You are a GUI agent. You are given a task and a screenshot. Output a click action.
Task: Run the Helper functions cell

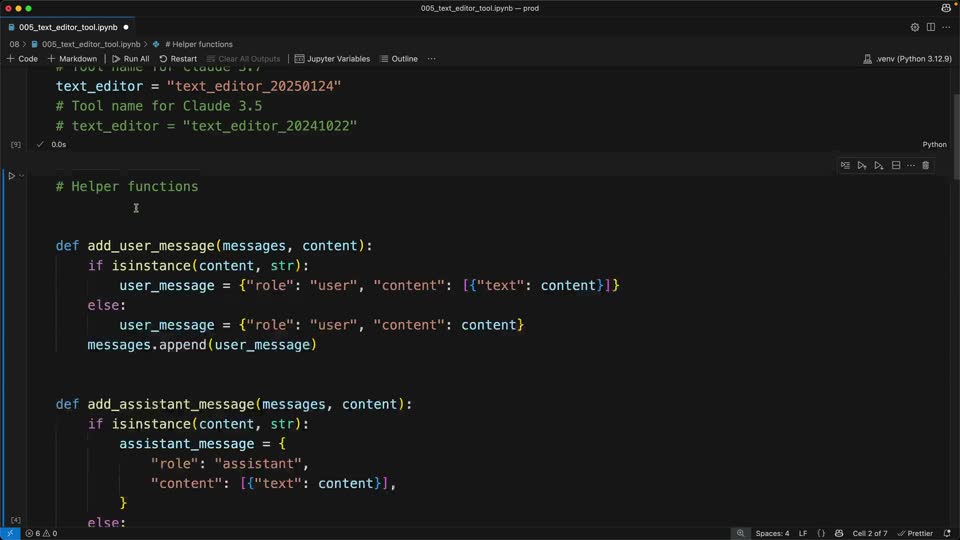pos(11,176)
